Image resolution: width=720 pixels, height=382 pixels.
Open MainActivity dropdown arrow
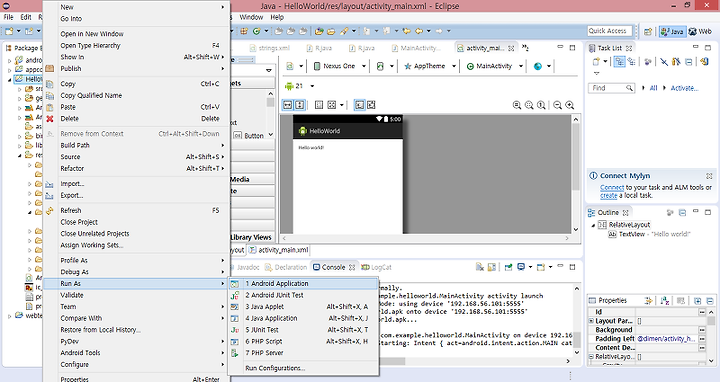(521, 66)
